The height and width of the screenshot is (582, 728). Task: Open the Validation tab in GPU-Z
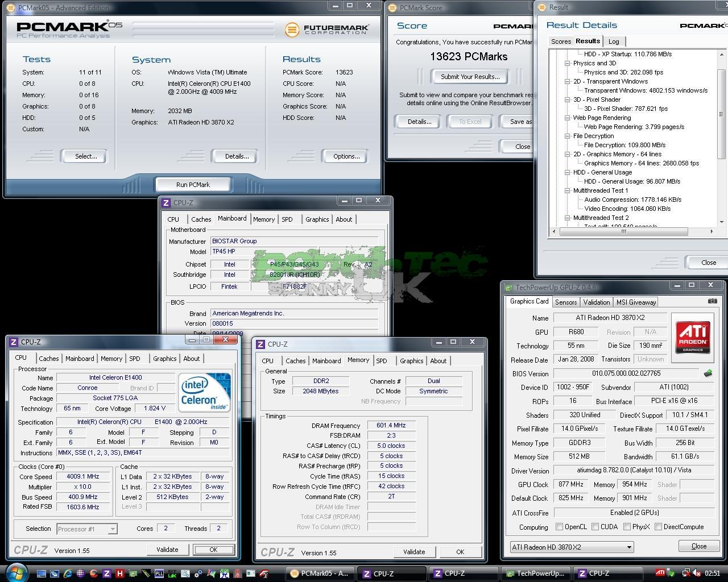pos(596,302)
